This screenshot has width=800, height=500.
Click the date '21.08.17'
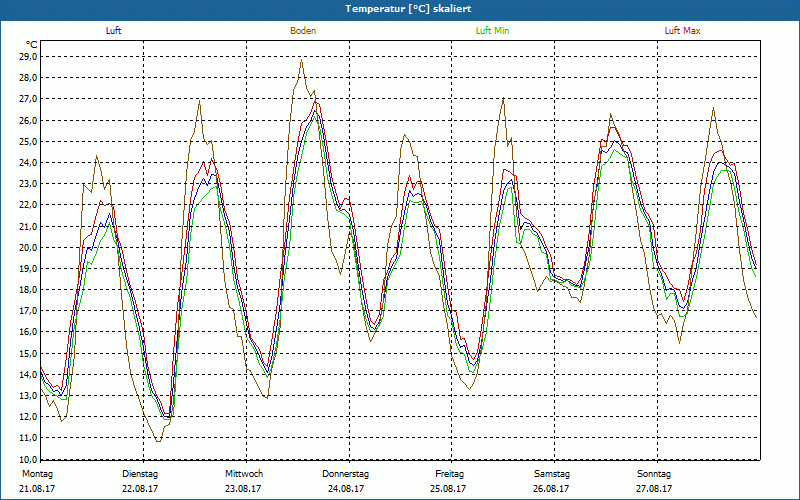pyautogui.click(x=37, y=489)
